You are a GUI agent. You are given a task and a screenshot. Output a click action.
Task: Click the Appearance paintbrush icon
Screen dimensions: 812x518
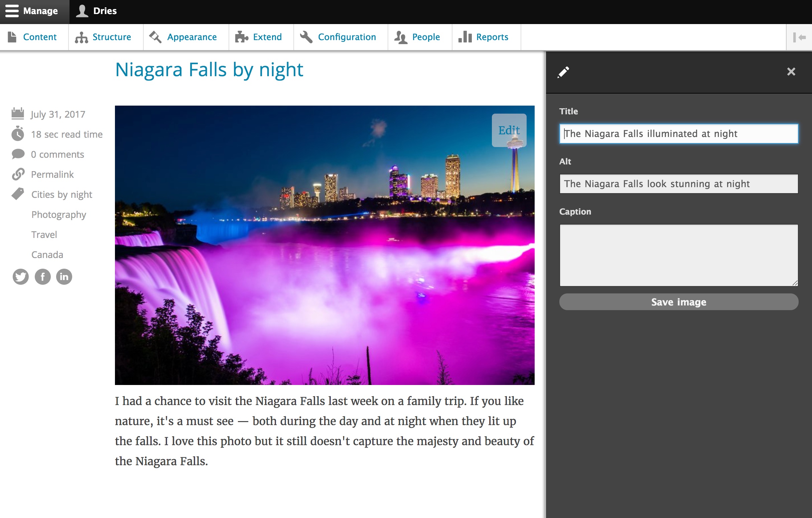point(155,36)
